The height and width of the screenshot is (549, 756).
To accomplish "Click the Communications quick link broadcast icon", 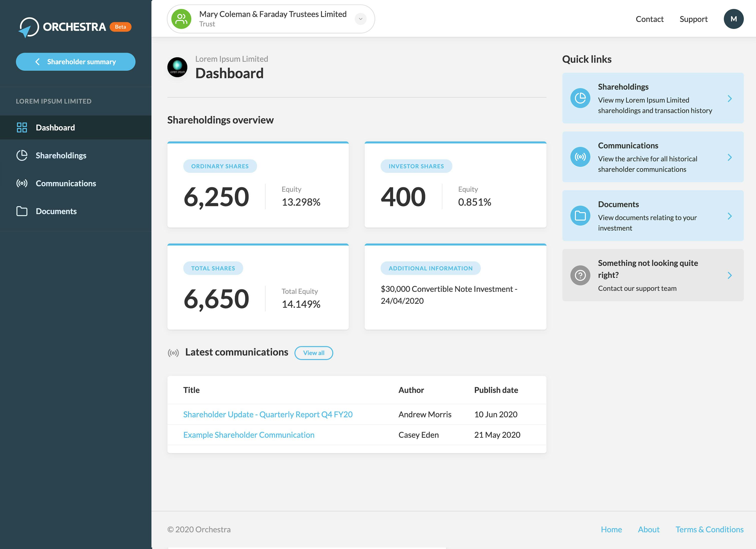I will (580, 157).
